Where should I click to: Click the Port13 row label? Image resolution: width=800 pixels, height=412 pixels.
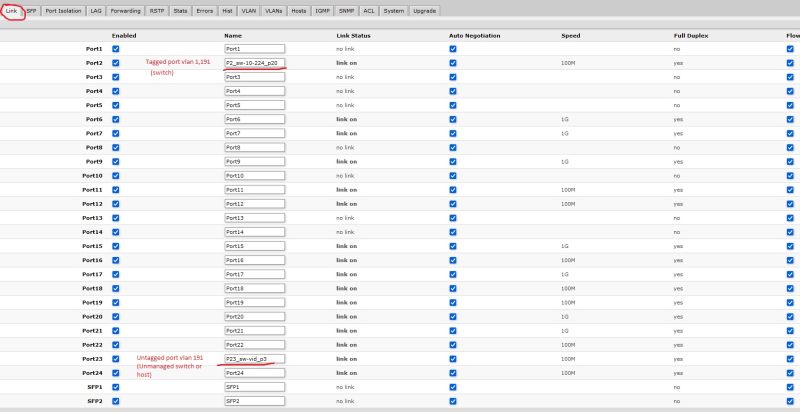click(x=94, y=218)
